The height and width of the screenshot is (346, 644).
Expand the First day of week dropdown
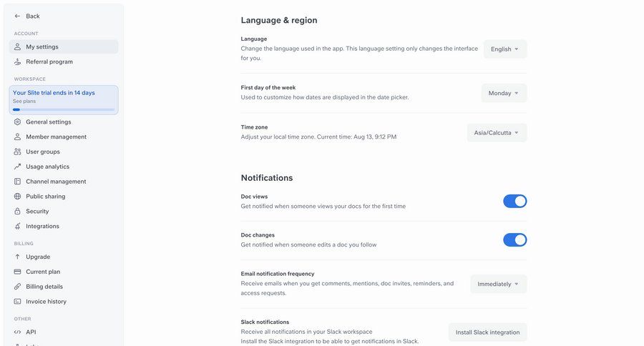(x=504, y=94)
